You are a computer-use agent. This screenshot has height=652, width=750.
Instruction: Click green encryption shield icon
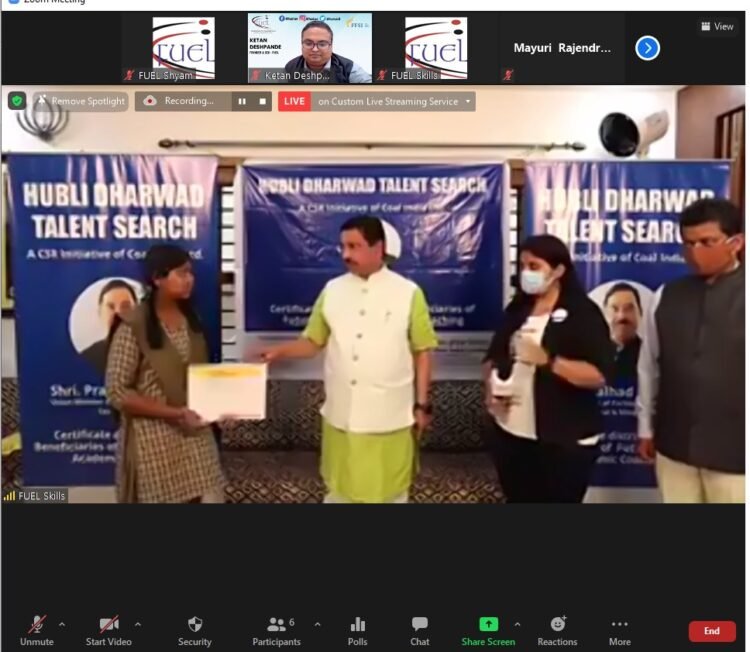click(17, 101)
